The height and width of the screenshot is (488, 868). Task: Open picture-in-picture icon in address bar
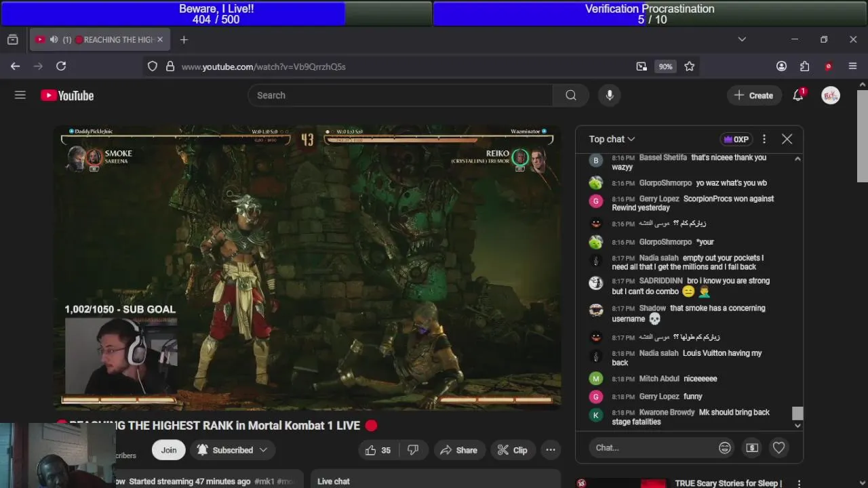(642, 66)
